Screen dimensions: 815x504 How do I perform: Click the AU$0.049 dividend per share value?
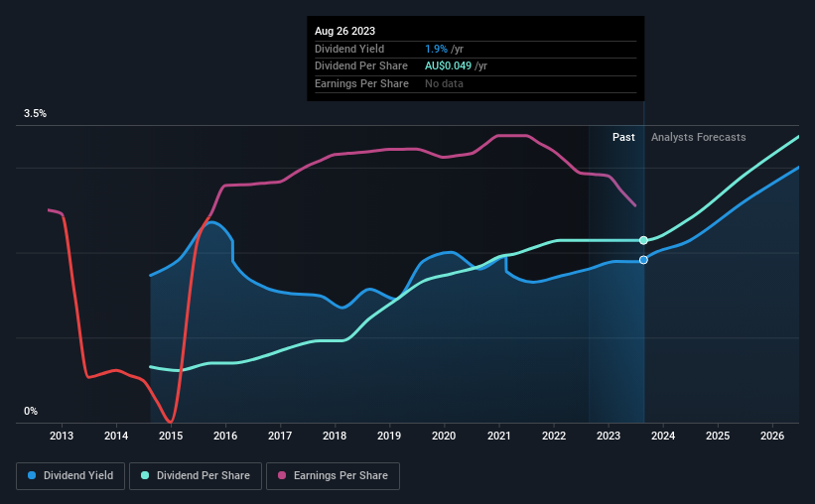click(x=448, y=66)
